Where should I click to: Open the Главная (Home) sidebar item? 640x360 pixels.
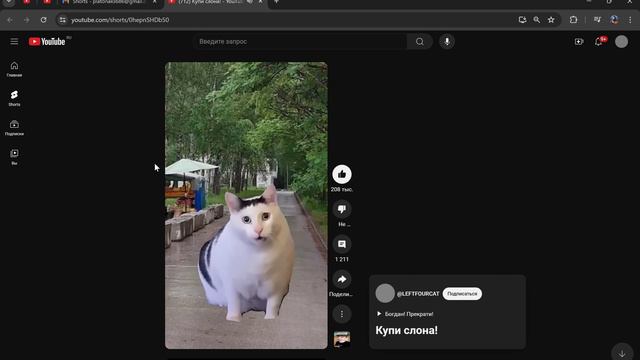(x=14, y=69)
